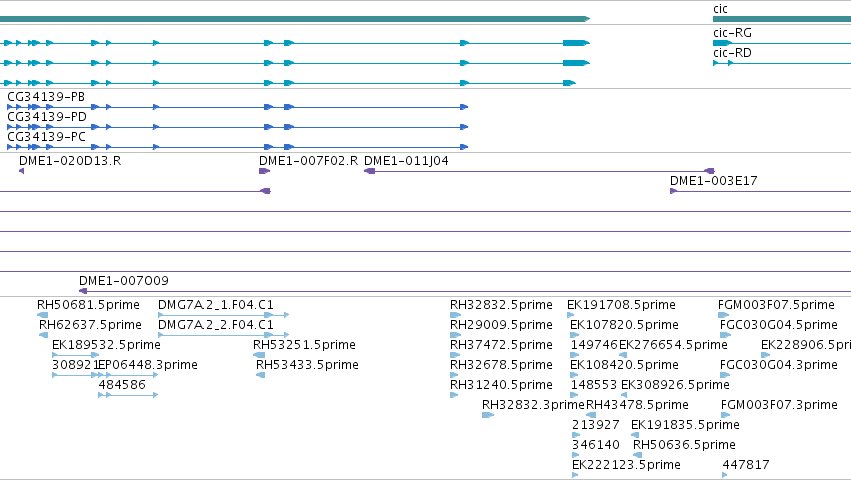This screenshot has height=480, width=851.
Task: Select the EP06448.3prime EST label
Action: click(x=147, y=365)
